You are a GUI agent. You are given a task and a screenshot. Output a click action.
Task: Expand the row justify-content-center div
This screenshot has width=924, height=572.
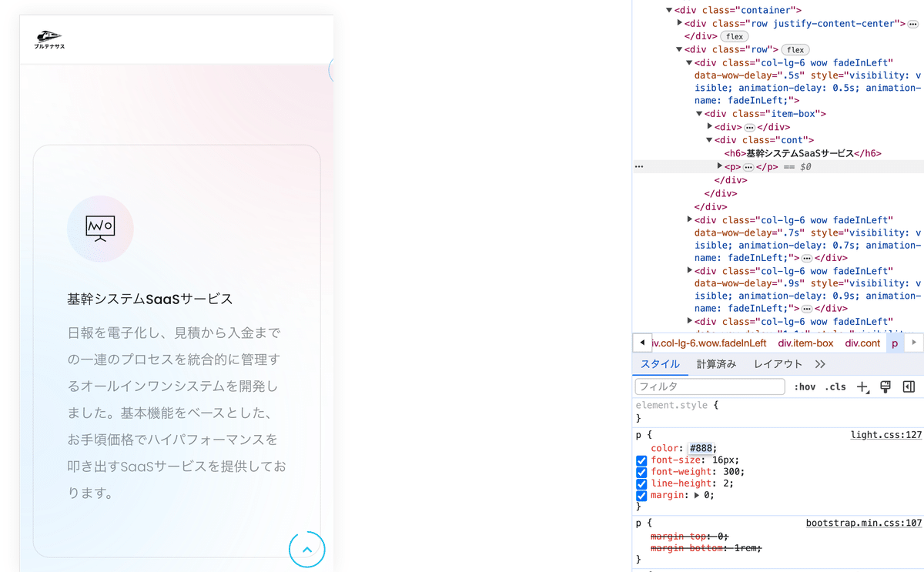pyautogui.click(x=680, y=23)
